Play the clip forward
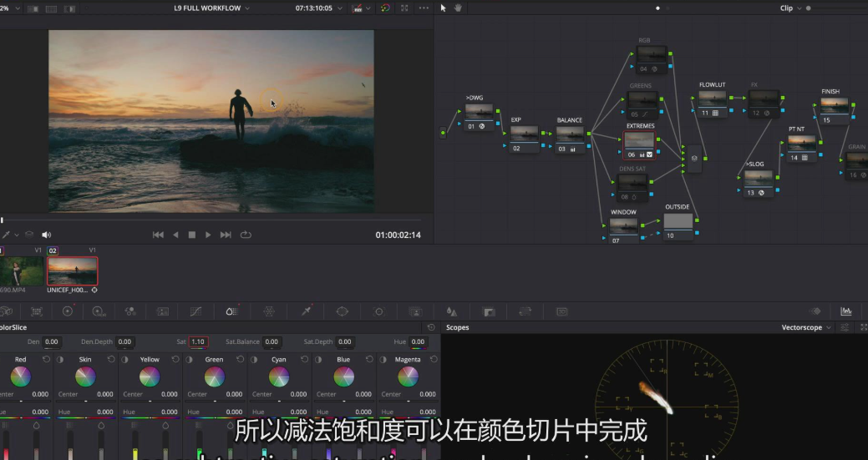This screenshot has width=868, height=460. (208, 235)
